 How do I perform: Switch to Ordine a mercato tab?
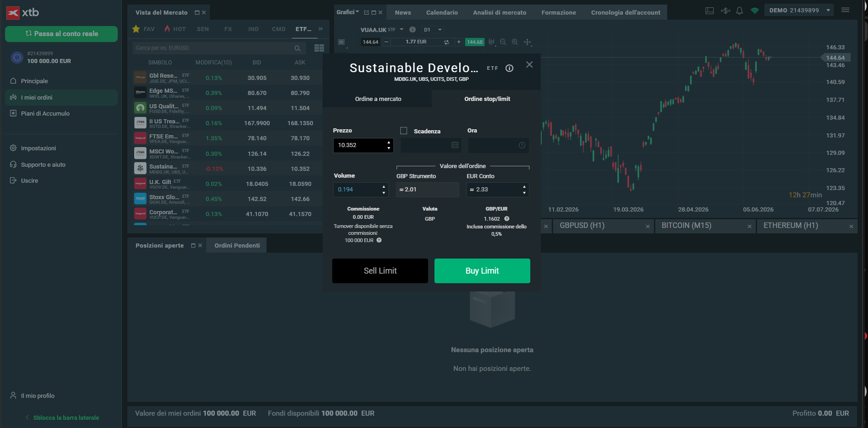coord(378,99)
